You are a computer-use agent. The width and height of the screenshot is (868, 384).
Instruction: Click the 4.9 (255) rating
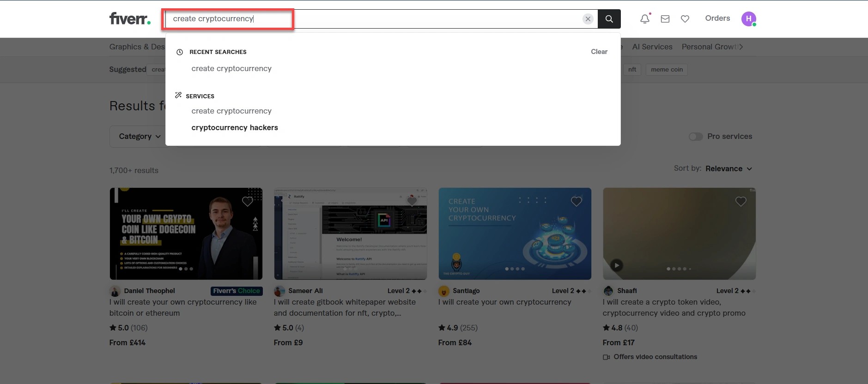tap(458, 328)
